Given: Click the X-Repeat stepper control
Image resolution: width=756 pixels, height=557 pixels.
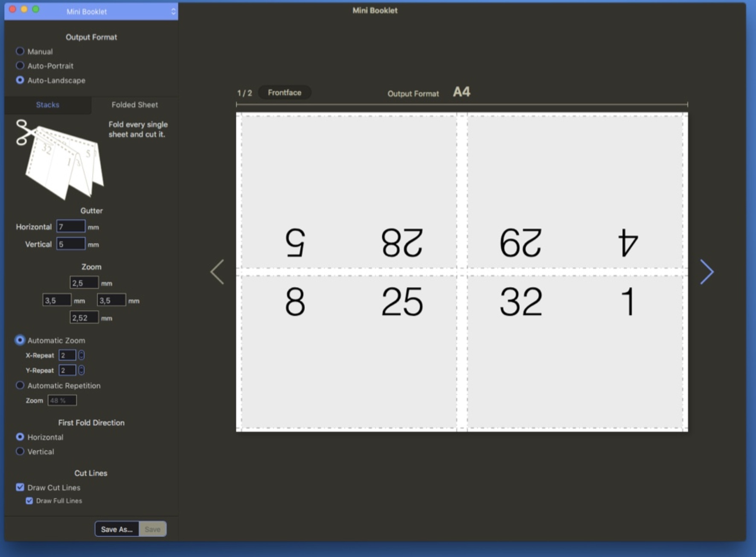Looking at the screenshot, I should pos(81,355).
